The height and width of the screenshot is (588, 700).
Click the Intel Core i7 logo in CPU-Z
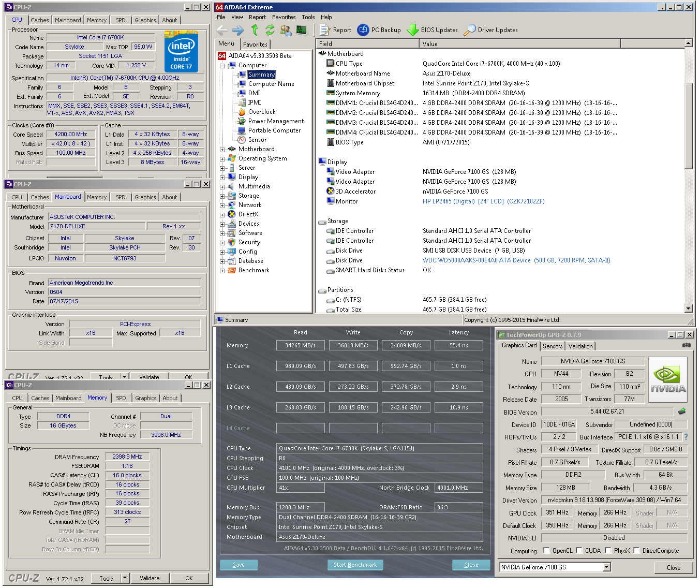click(x=181, y=52)
